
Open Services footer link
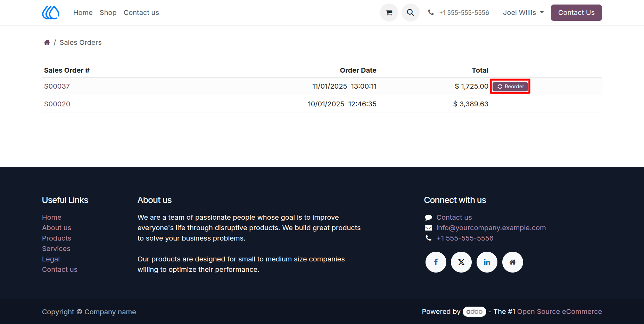click(x=56, y=249)
